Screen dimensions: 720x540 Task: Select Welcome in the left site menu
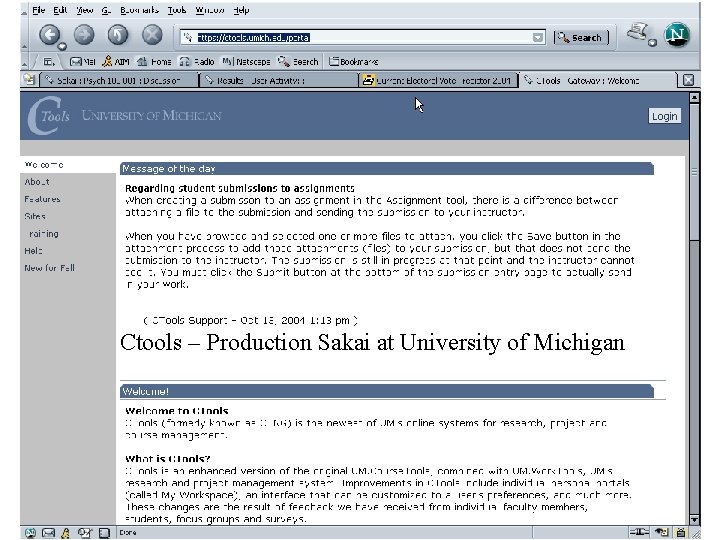click(44, 164)
